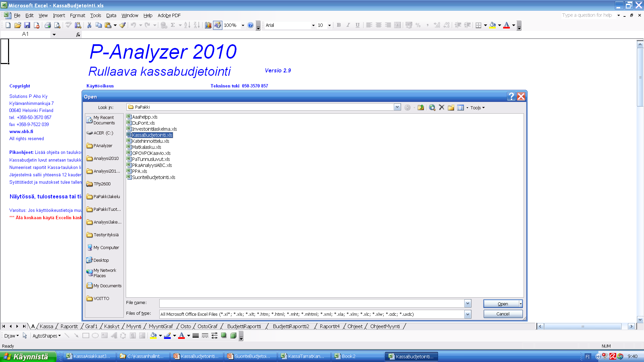The height and width of the screenshot is (362, 644).
Task: Expand the Files of type dropdown
Action: 468,314
